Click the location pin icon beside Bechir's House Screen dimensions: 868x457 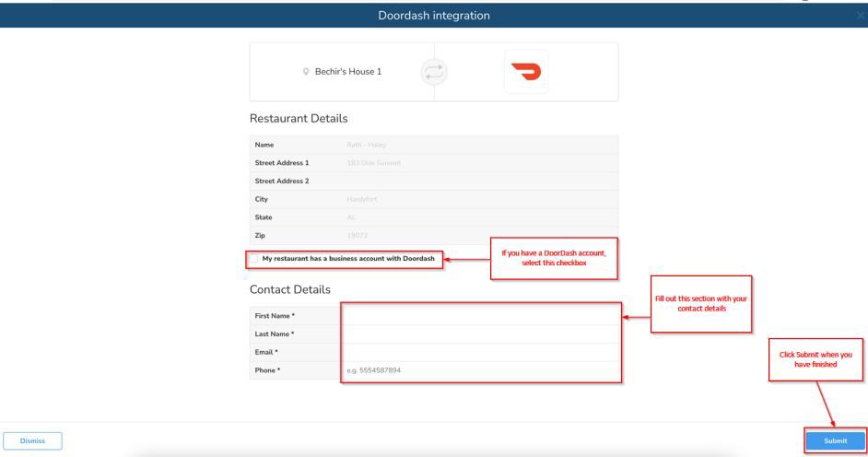click(306, 73)
